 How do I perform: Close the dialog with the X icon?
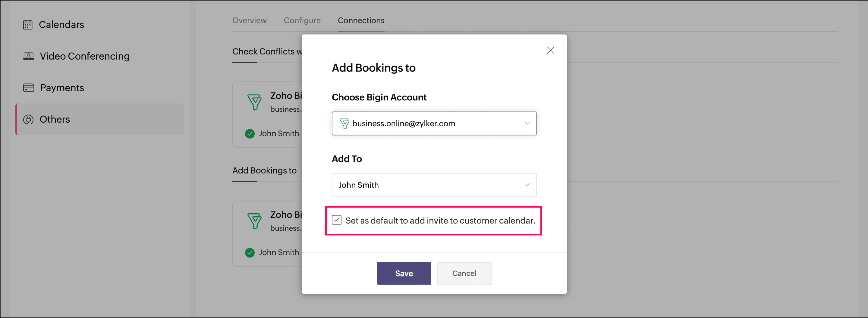(550, 50)
